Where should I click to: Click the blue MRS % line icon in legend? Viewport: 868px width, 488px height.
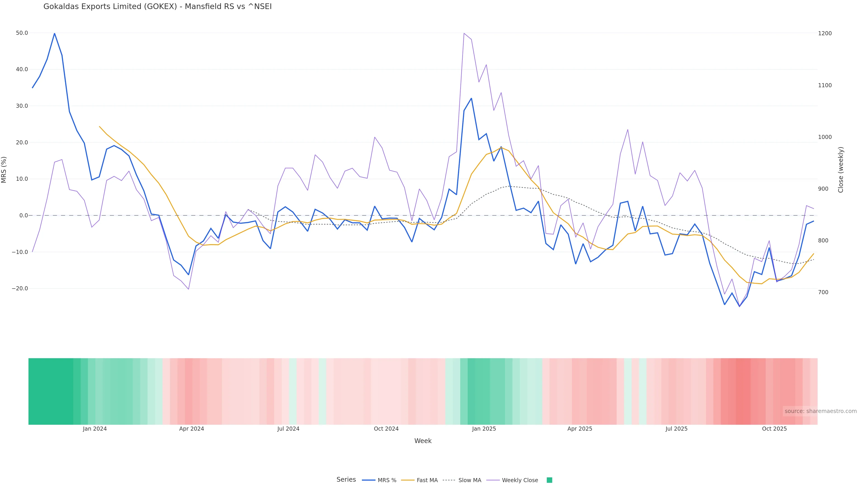tap(369, 480)
